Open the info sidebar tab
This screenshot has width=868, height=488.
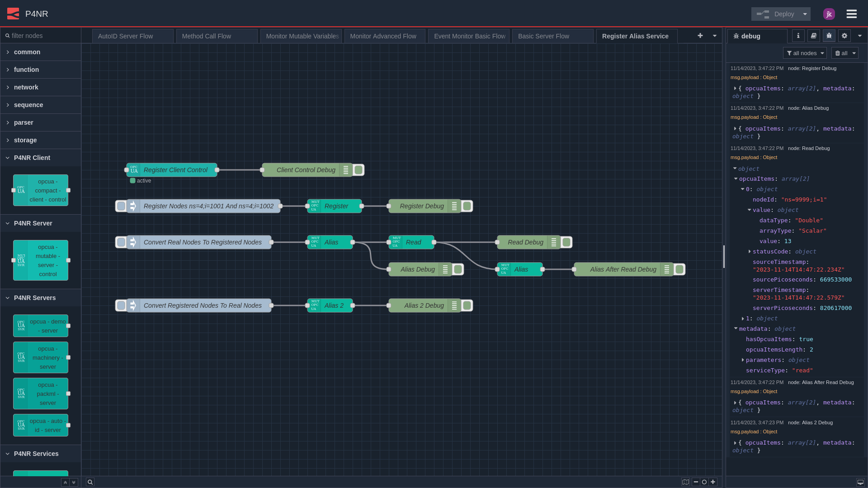pyautogui.click(x=797, y=36)
